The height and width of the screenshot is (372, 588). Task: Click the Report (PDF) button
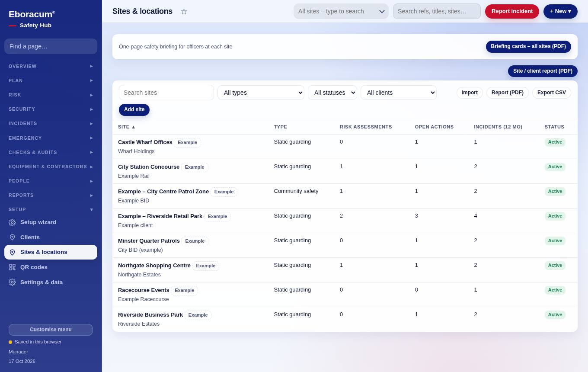click(x=508, y=93)
